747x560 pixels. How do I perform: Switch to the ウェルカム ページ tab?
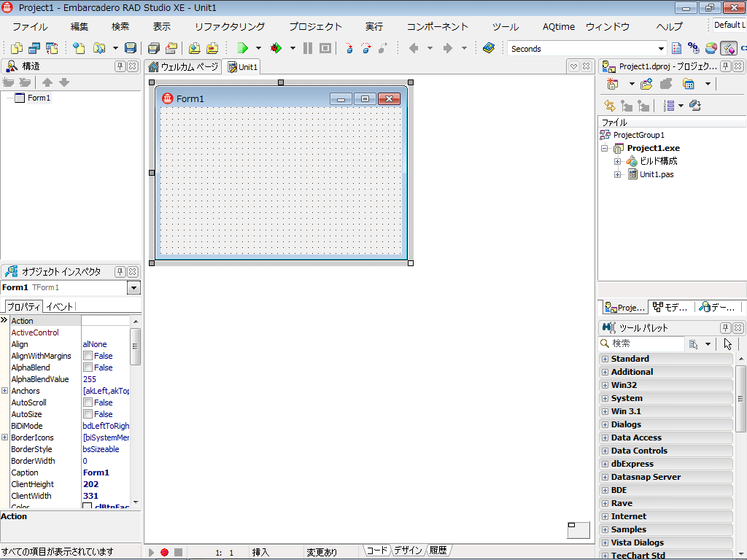183,67
